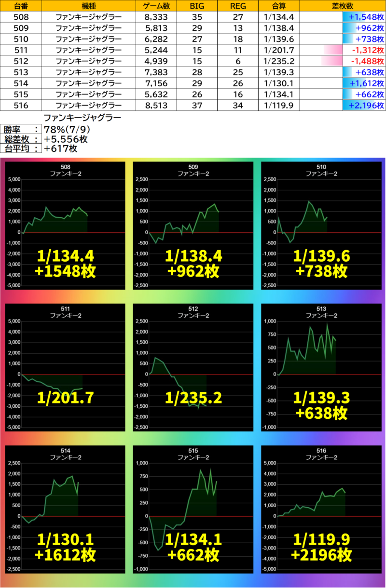The image size is (386, 588).
Task: Select machine number 511 cell
Action: 21,50
